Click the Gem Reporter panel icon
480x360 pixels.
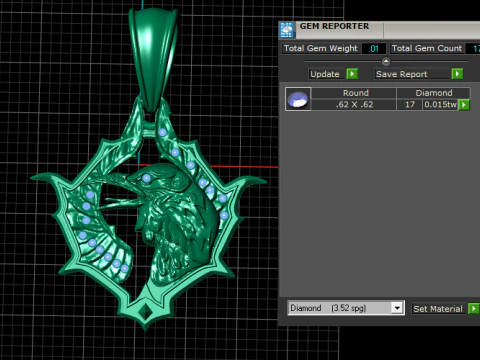[x=286, y=30]
